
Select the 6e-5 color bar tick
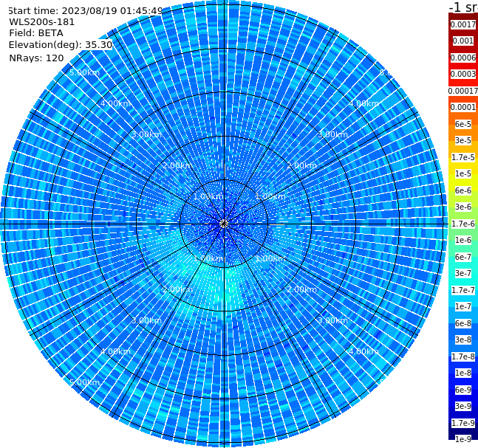pyautogui.click(x=463, y=124)
